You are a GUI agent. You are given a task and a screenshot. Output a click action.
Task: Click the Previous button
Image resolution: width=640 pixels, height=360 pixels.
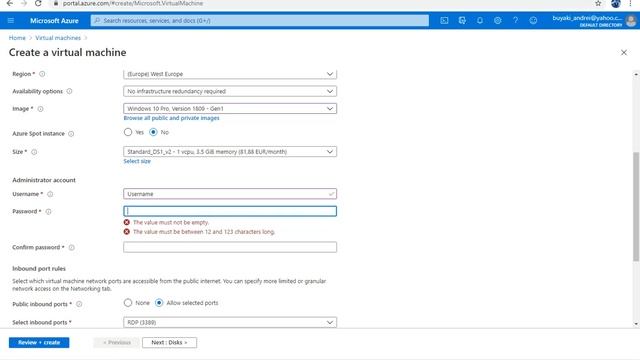click(117, 342)
